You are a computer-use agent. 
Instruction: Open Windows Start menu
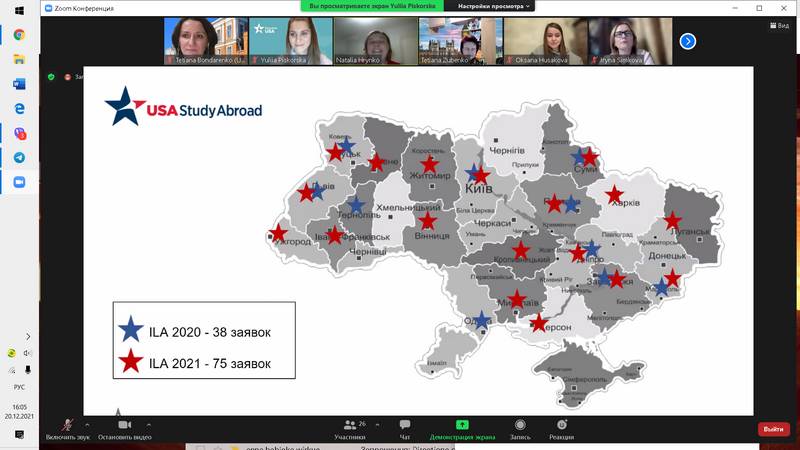click(x=19, y=10)
